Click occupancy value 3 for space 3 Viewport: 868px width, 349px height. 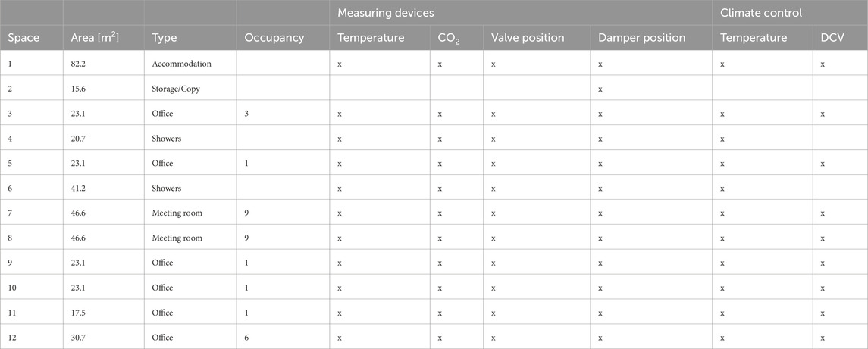tap(246, 114)
